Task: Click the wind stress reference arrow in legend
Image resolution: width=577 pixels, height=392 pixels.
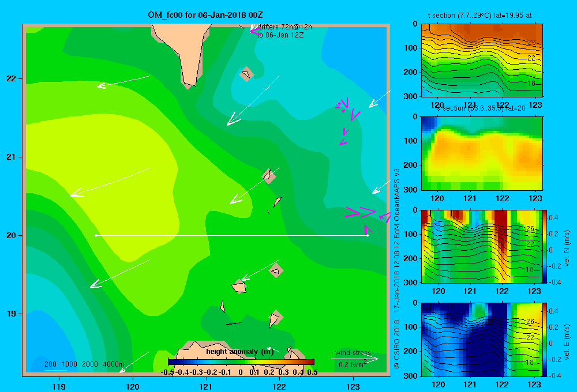Action: [354, 359]
